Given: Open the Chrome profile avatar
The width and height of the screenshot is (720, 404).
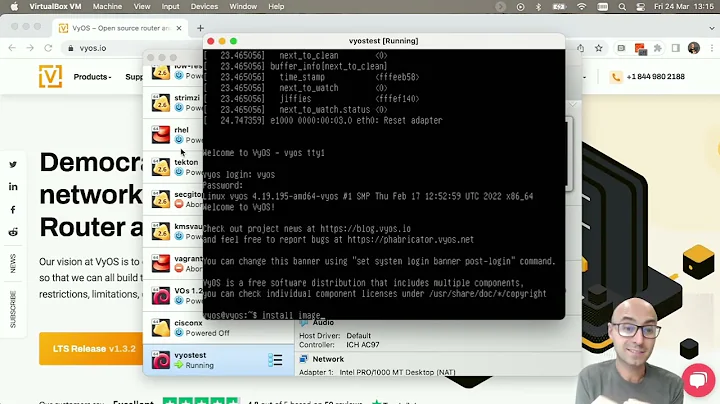Looking at the screenshot, I should pos(694,48).
